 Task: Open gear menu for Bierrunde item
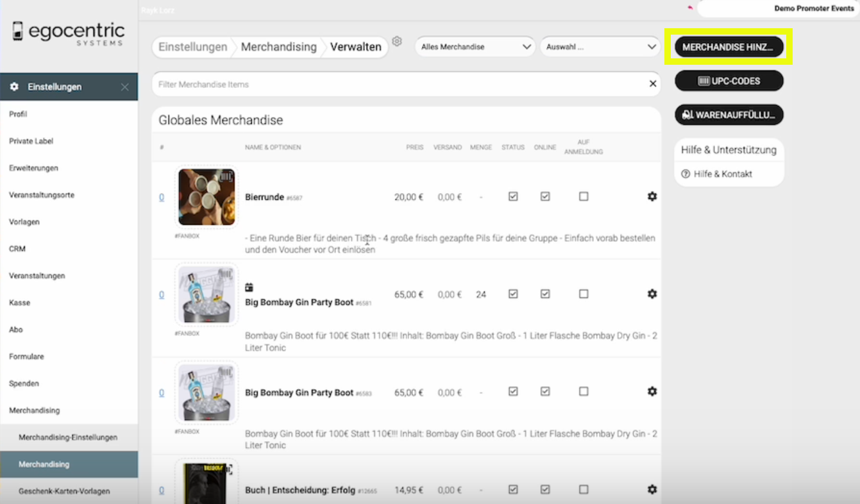point(652,196)
